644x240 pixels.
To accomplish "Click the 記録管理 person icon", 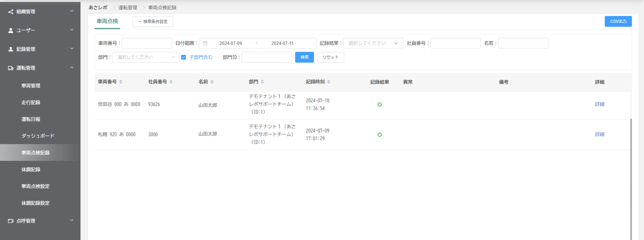I will pos(11,49).
